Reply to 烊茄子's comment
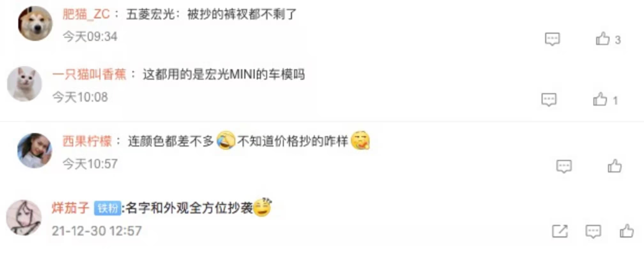This screenshot has height=256, width=644. click(x=593, y=231)
